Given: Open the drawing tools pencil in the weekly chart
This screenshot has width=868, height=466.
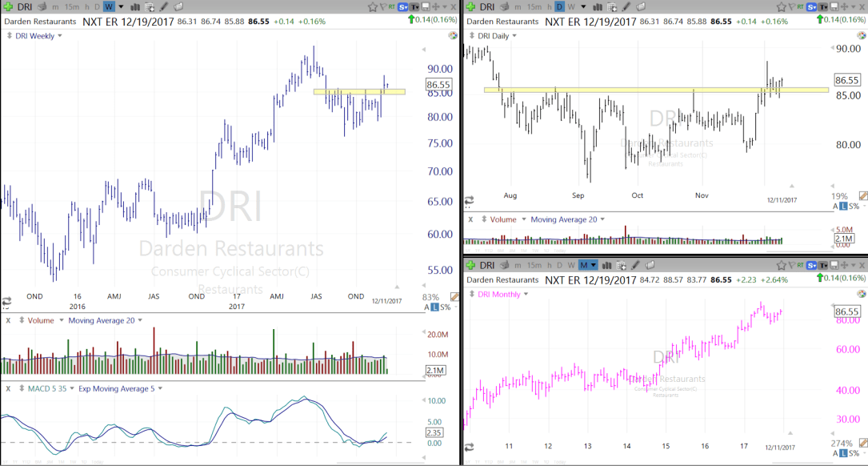Looking at the screenshot, I should 163,7.
